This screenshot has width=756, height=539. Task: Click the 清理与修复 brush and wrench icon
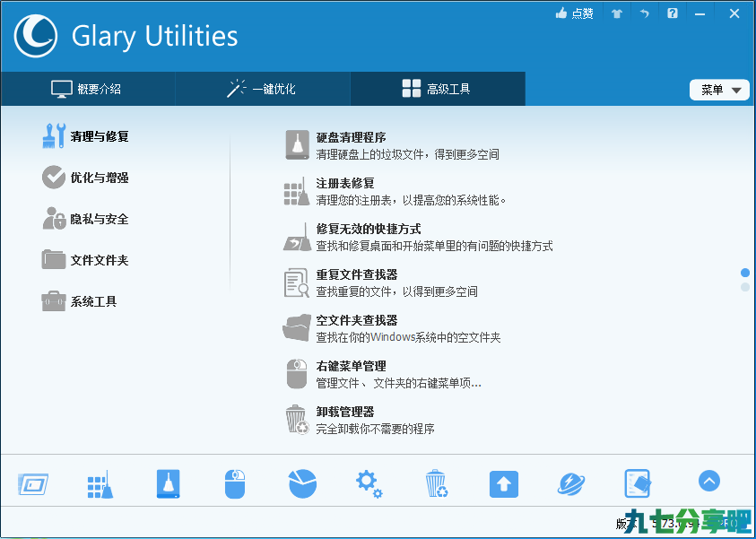point(54,136)
